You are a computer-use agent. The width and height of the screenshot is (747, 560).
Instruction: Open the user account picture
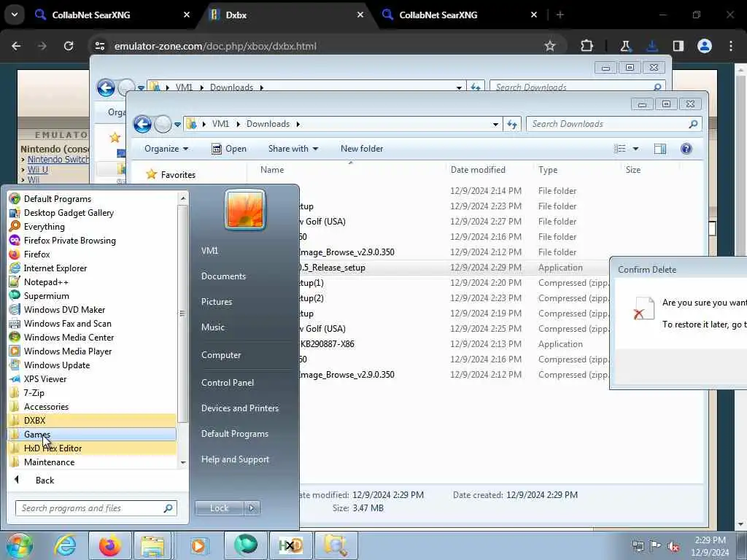[245, 209]
